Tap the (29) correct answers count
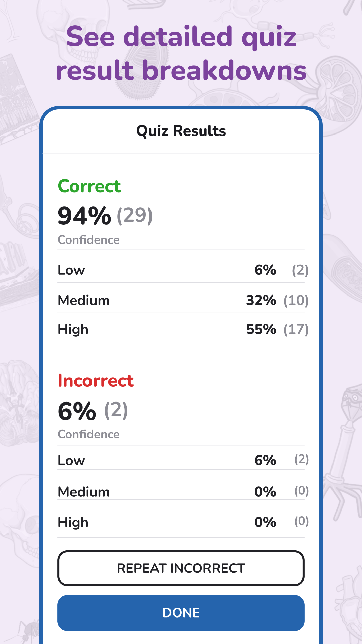The height and width of the screenshot is (644, 362). (135, 215)
